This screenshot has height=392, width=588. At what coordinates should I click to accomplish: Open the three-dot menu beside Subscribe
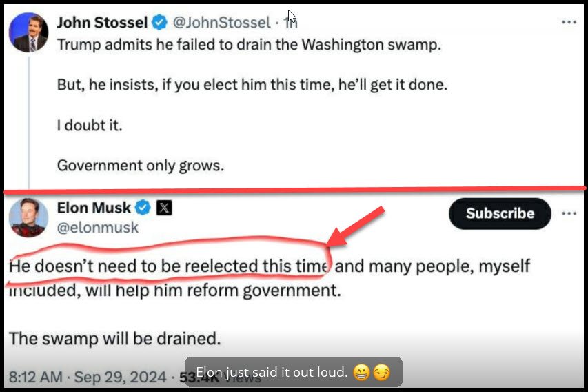569,213
